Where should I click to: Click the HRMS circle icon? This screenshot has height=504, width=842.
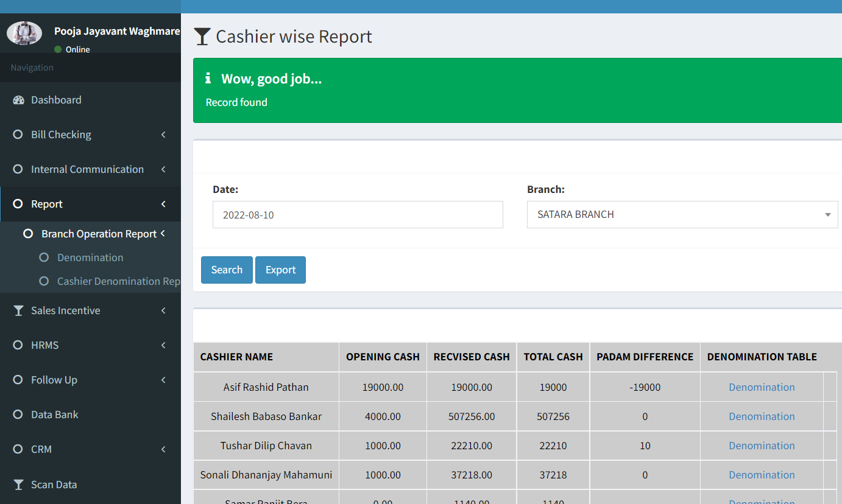coord(18,345)
